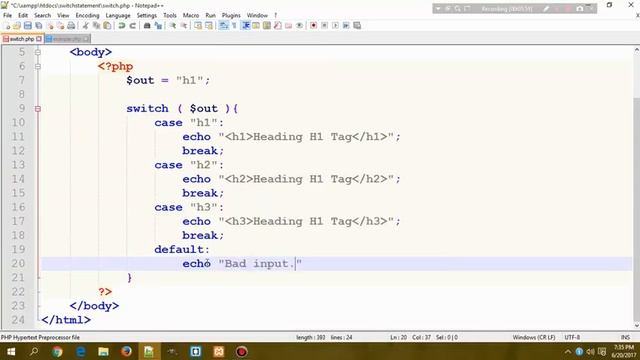Click the Stop Recording macro icon

click(324, 26)
